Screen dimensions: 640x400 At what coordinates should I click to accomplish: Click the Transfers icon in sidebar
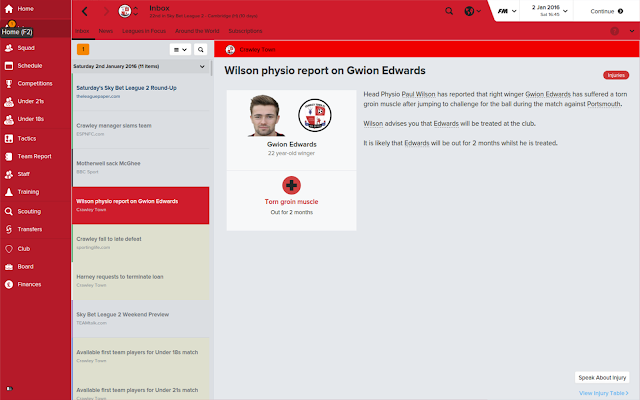coord(9,229)
